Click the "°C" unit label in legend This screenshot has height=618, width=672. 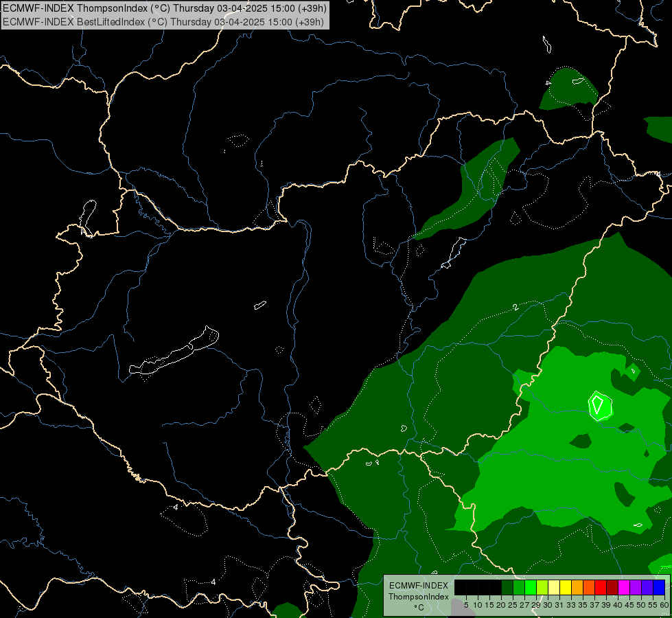pos(419,607)
